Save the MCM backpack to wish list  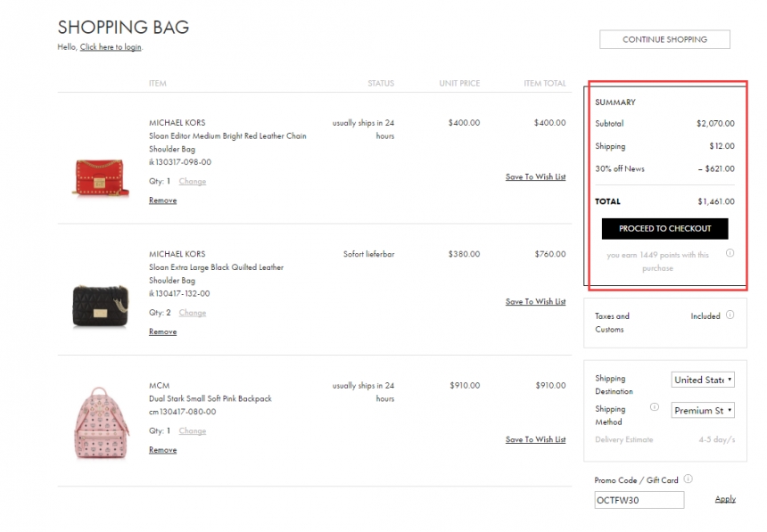pos(535,440)
